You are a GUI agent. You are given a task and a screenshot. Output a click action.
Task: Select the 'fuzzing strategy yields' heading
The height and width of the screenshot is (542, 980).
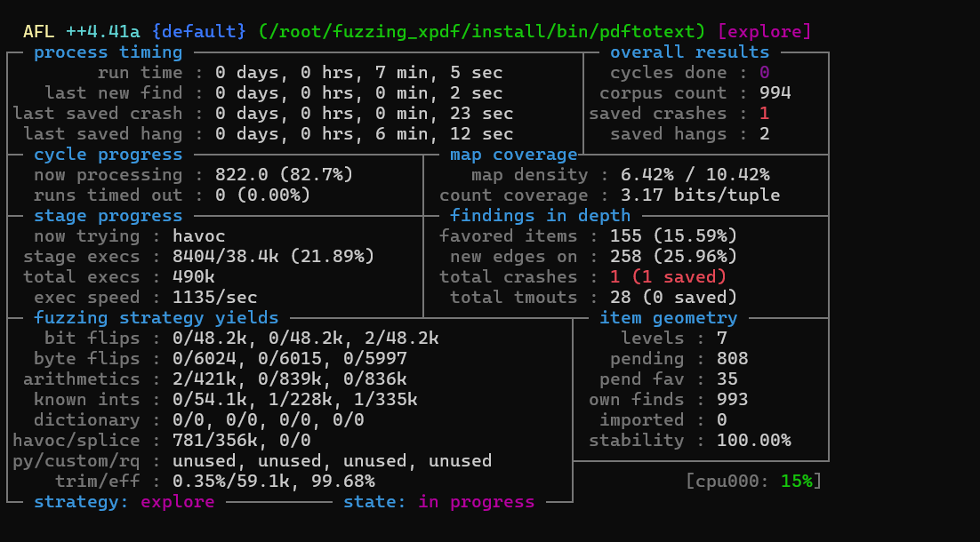click(156, 318)
